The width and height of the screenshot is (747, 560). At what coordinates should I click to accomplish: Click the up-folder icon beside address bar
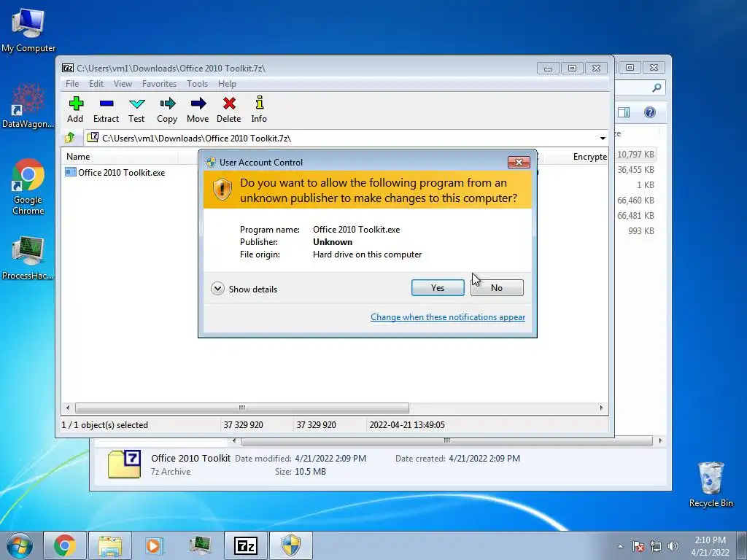tap(70, 138)
